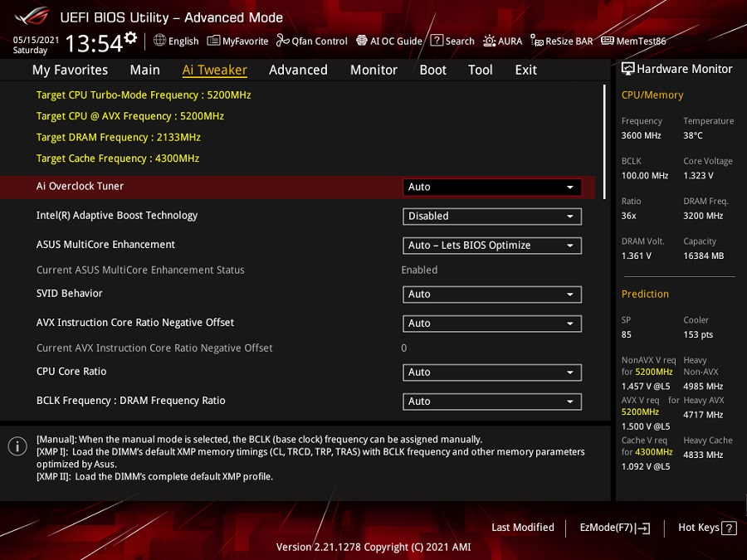The image size is (747, 560).
Task: Launch AI OC Guide icon
Action: [x=362, y=41]
